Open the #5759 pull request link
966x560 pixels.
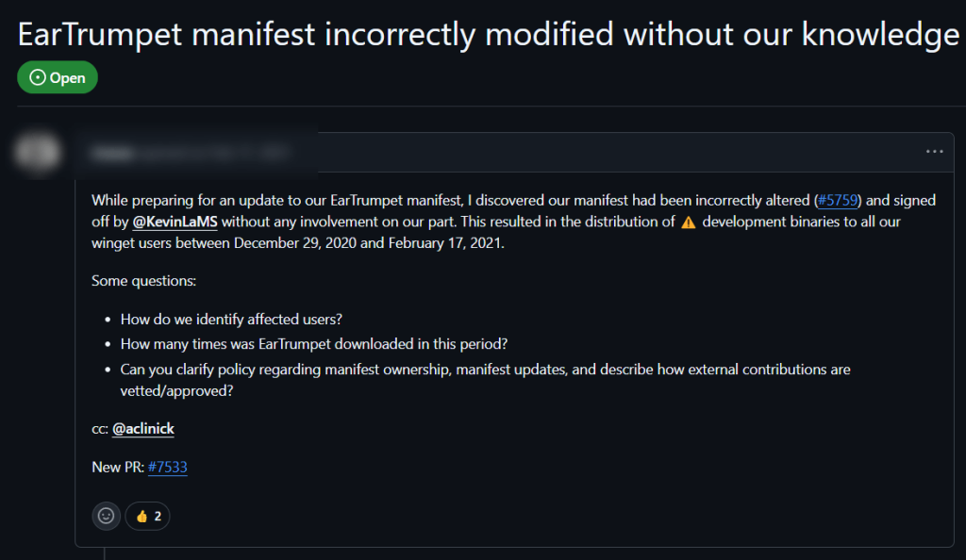pos(838,201)
